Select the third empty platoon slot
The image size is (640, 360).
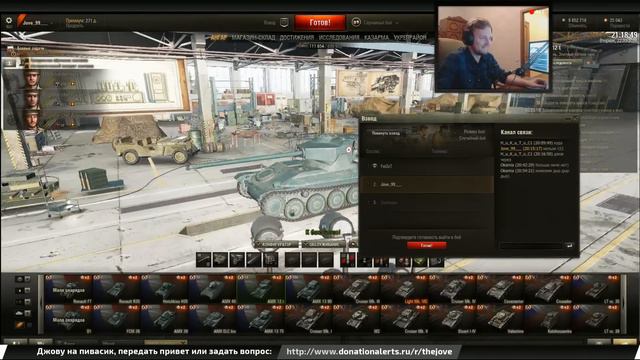[x=427, y=202]
